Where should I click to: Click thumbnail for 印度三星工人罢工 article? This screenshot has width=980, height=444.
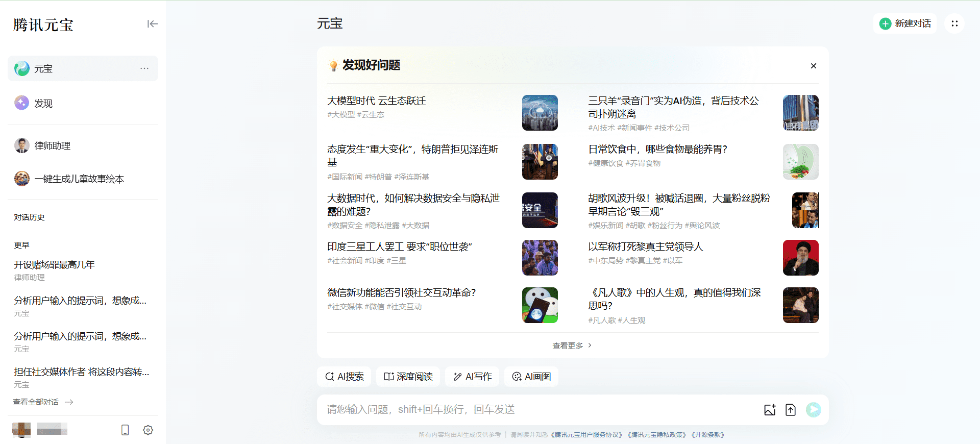(540, 258)
